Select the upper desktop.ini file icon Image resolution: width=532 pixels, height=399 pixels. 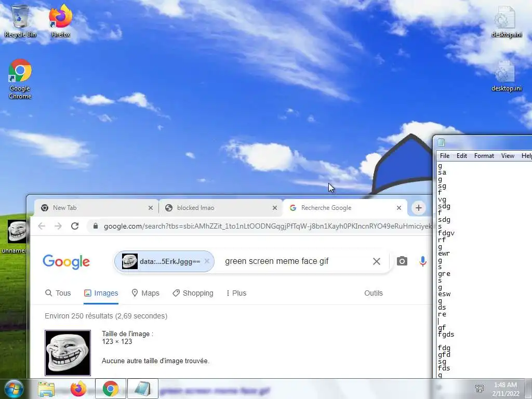[506, 21]
